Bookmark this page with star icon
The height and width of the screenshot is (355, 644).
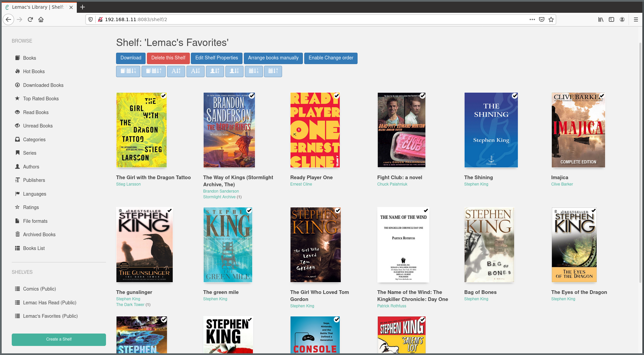551,19
